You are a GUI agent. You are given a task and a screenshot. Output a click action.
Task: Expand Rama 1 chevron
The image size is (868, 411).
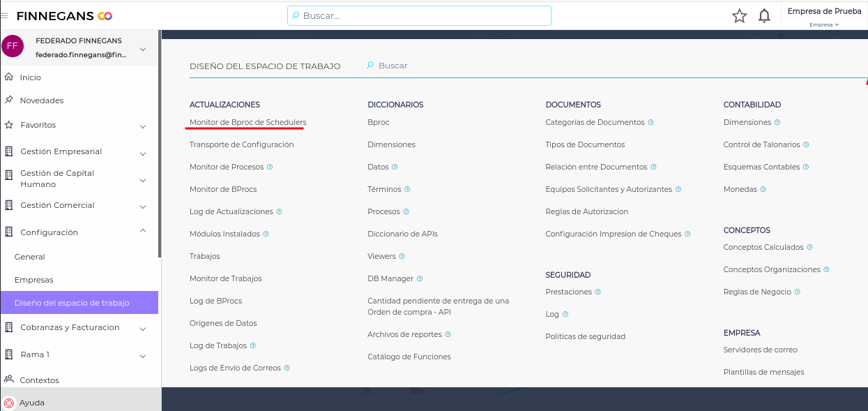(x=143, y=356)
